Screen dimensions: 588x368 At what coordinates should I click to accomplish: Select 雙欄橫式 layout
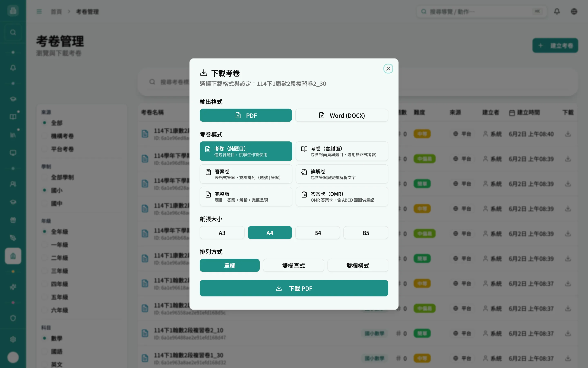pyautogui.click(x=358, y=265)
